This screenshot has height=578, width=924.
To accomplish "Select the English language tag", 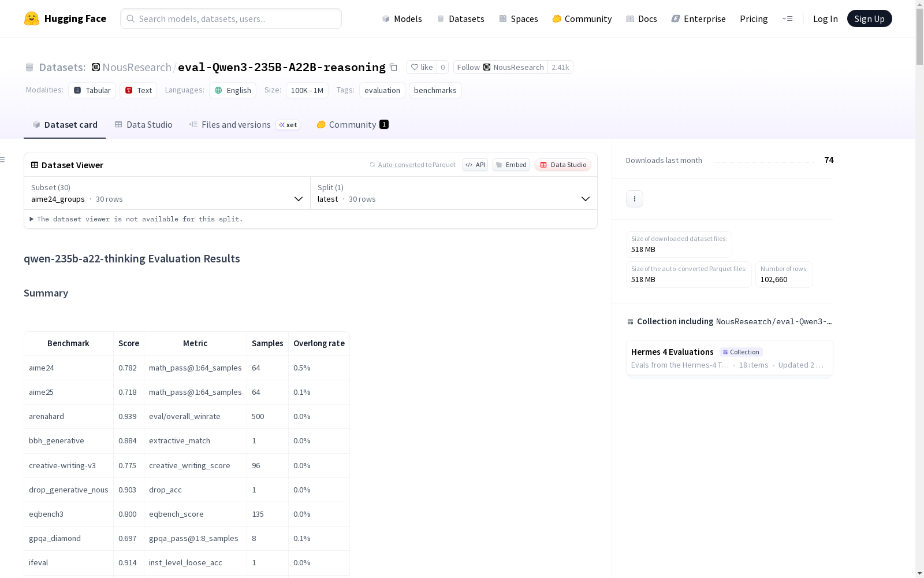I will point(233,90).
